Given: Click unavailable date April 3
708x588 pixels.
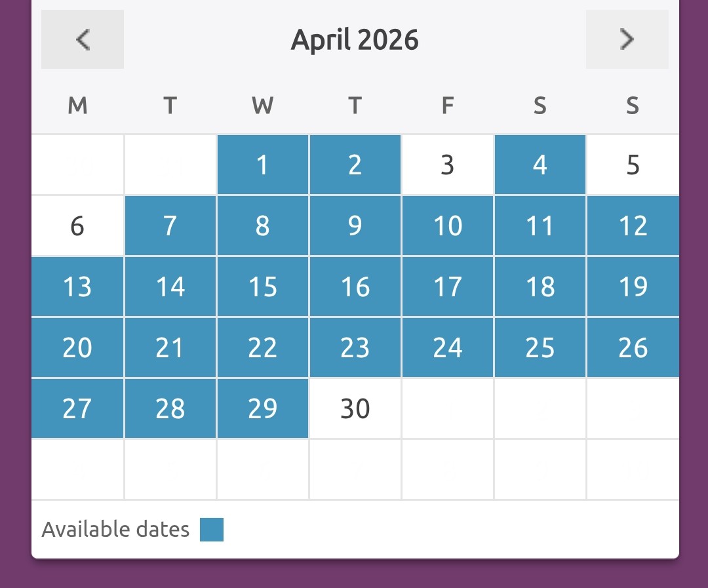Looking at the screenshot, I should click(x=448, y=165).
